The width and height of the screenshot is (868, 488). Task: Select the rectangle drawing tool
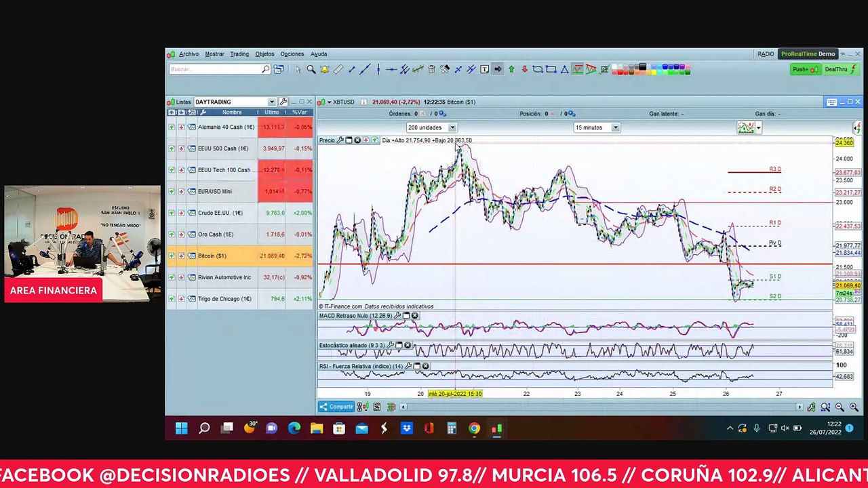[551, 69]
